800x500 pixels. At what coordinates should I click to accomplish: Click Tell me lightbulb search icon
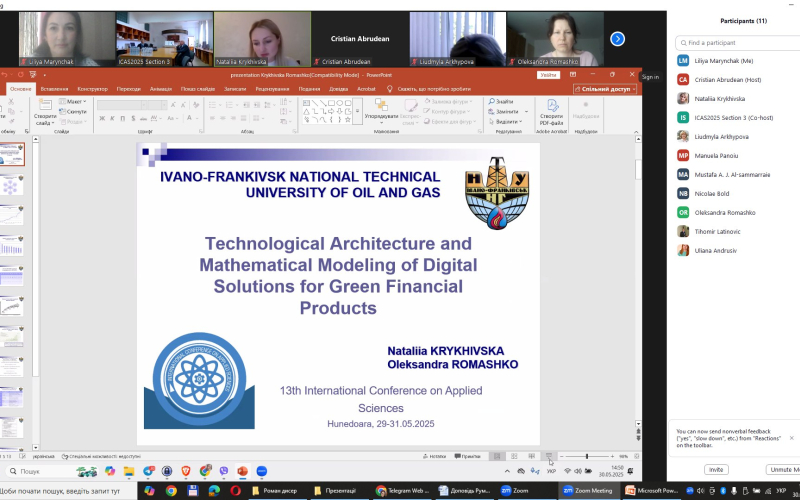click(389, 89)
